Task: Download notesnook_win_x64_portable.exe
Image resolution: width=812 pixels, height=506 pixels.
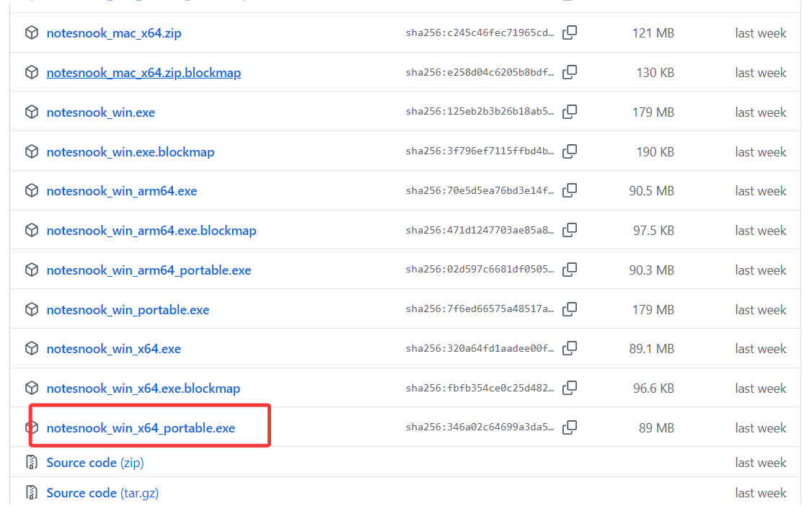Action: (x=141, y=428)
